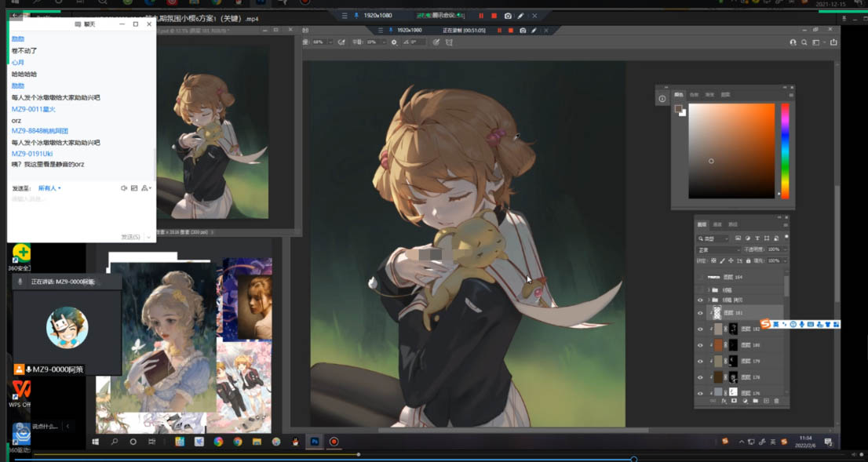The image size is (868, 462).
Task: Hide layer 179
Action: point(700,362)
